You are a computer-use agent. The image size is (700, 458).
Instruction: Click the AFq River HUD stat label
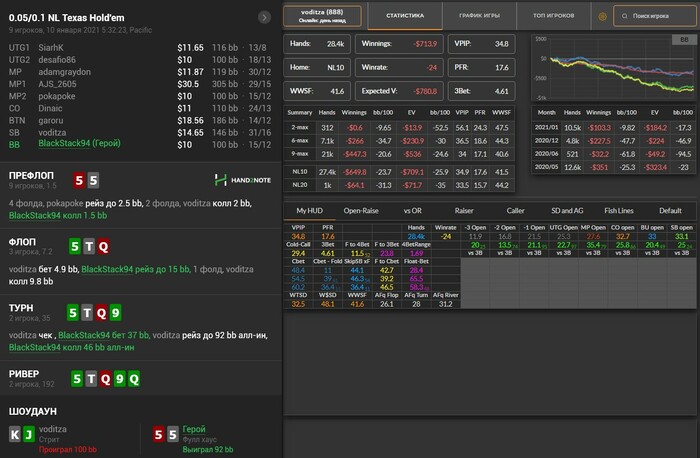click(446, 295)
